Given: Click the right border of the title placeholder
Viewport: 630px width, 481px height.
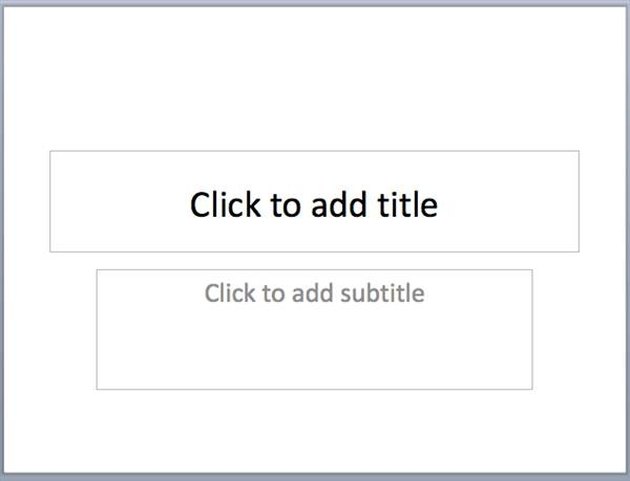Looking at the screenshot, I should point(579,201).
